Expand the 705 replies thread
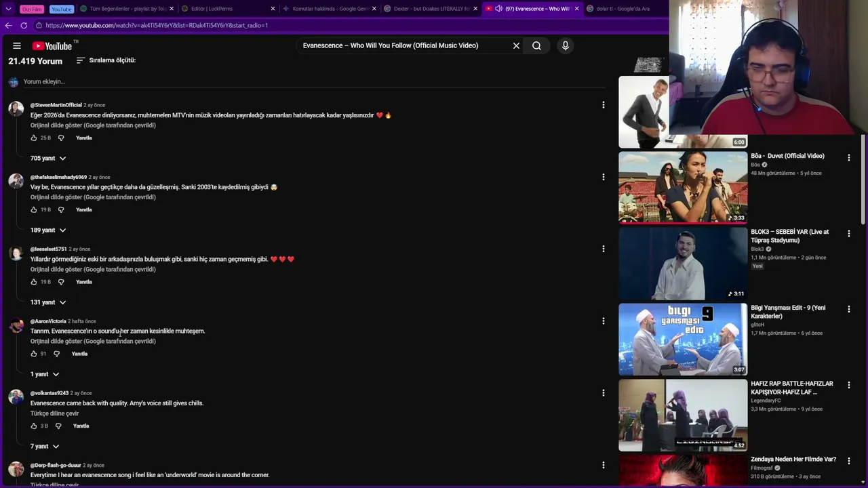This screenshot has width=868, height=488. point(48,158)
